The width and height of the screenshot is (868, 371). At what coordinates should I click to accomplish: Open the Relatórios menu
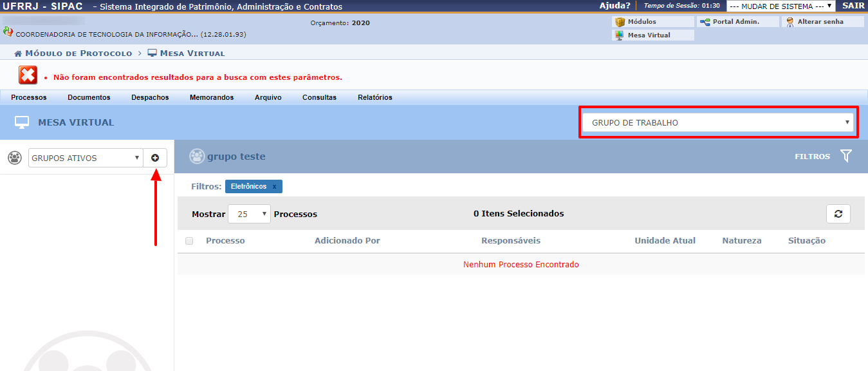click(x=374, y=97)
